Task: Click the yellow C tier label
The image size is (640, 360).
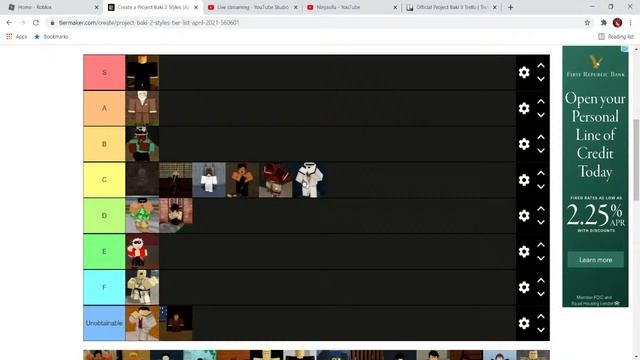Action: click(104, 180)
